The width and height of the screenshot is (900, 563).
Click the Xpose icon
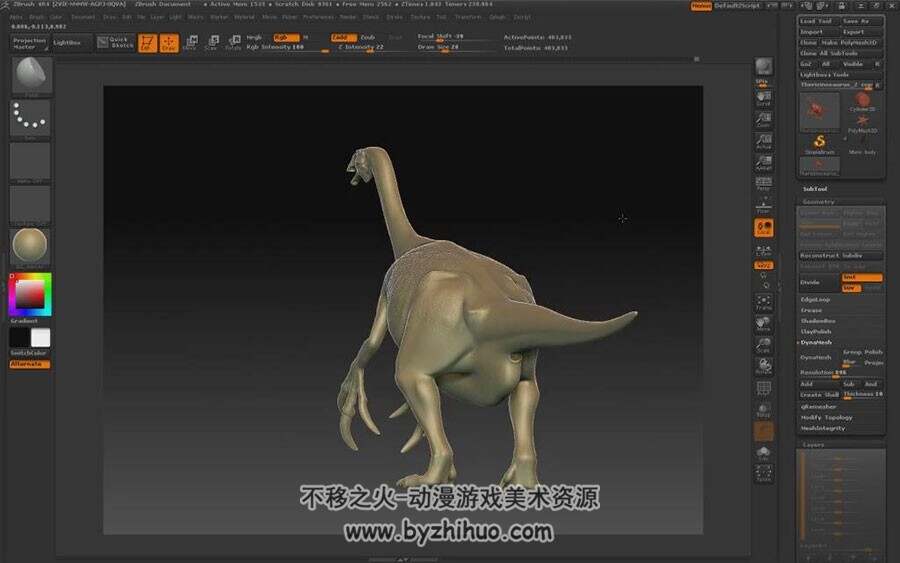[763, 473]
